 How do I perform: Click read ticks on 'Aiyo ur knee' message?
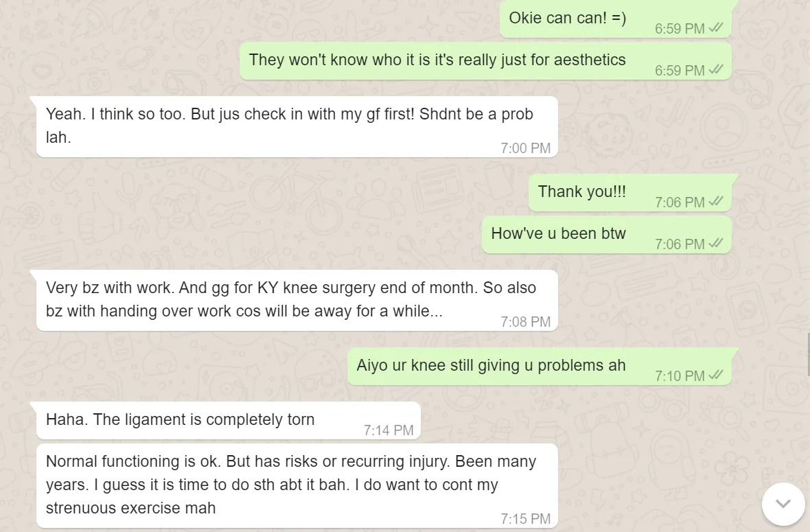point(716,375)
